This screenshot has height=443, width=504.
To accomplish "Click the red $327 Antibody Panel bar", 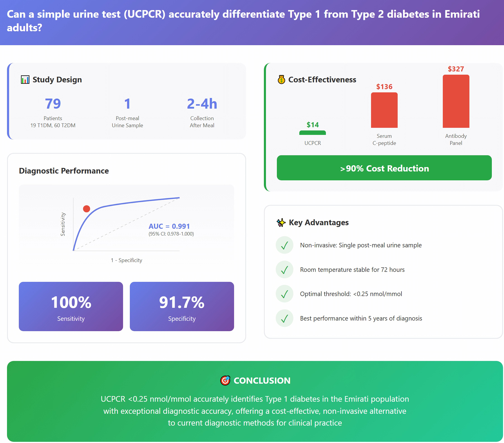I will pos(456,101).
